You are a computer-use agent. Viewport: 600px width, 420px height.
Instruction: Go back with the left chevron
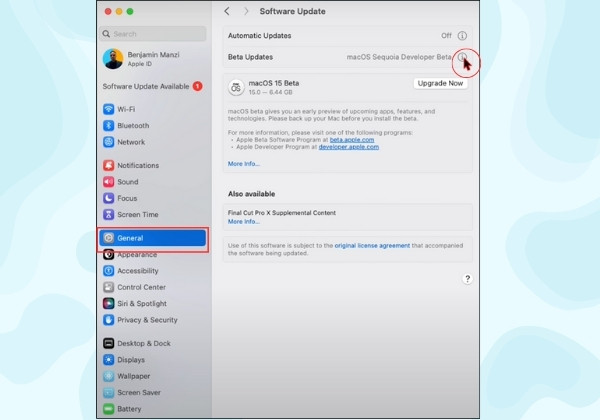(227, 11)
